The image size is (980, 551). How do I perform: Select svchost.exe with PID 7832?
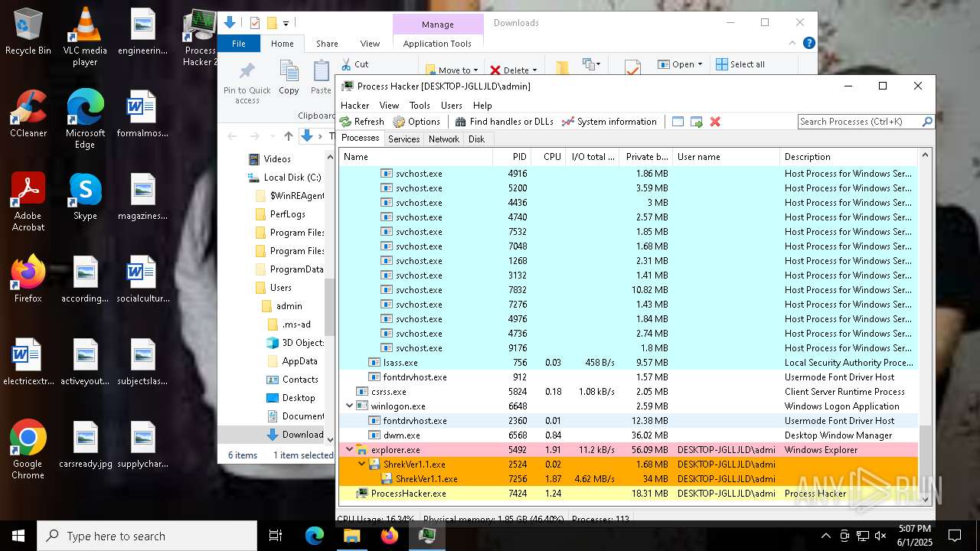click(x=628, y=290)
